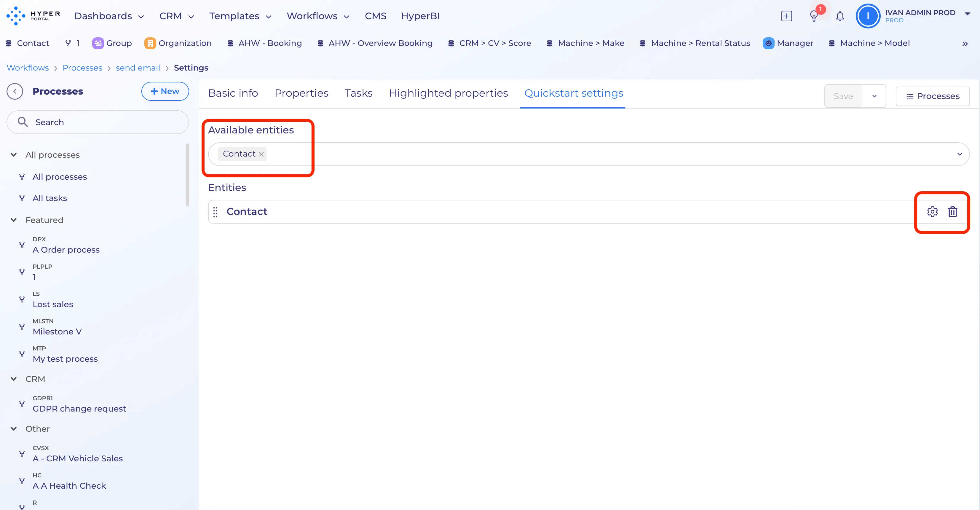Switch to the Tasks tab
Viewport: 980px width, 510px height.
point(358,93)
